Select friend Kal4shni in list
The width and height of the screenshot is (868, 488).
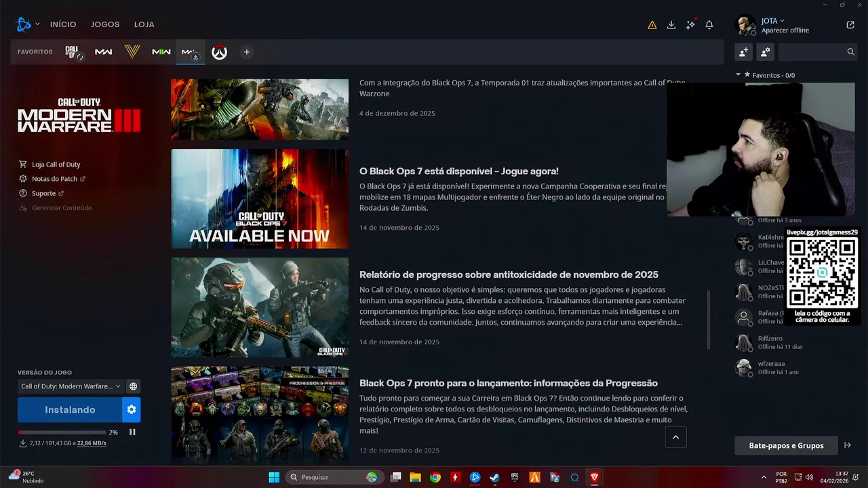pos(760,241)
